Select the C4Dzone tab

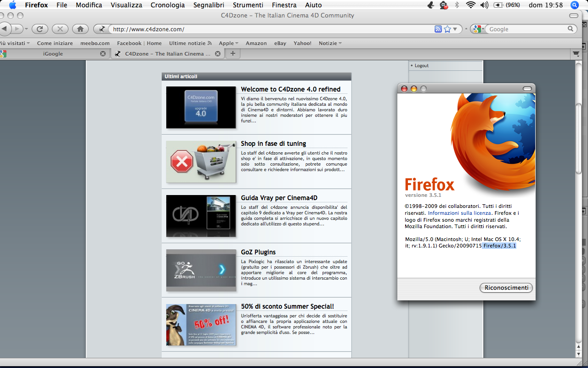(x=168, y=54)
